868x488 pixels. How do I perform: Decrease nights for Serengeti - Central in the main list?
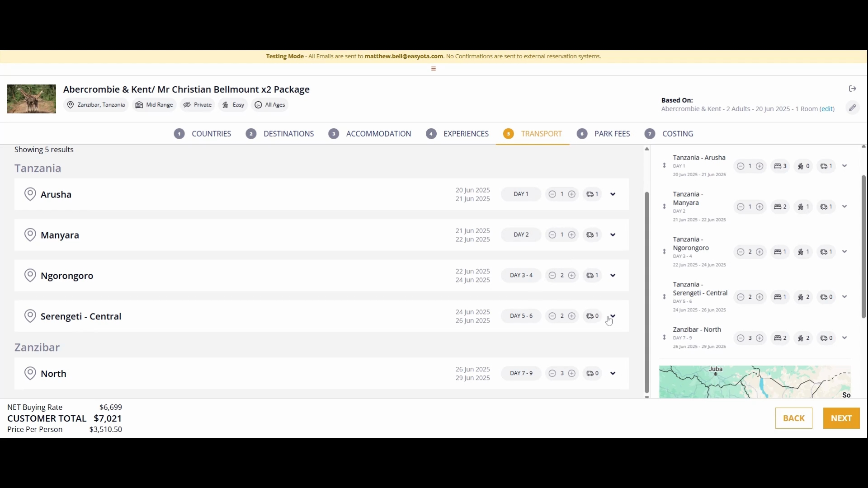(552, 316)
